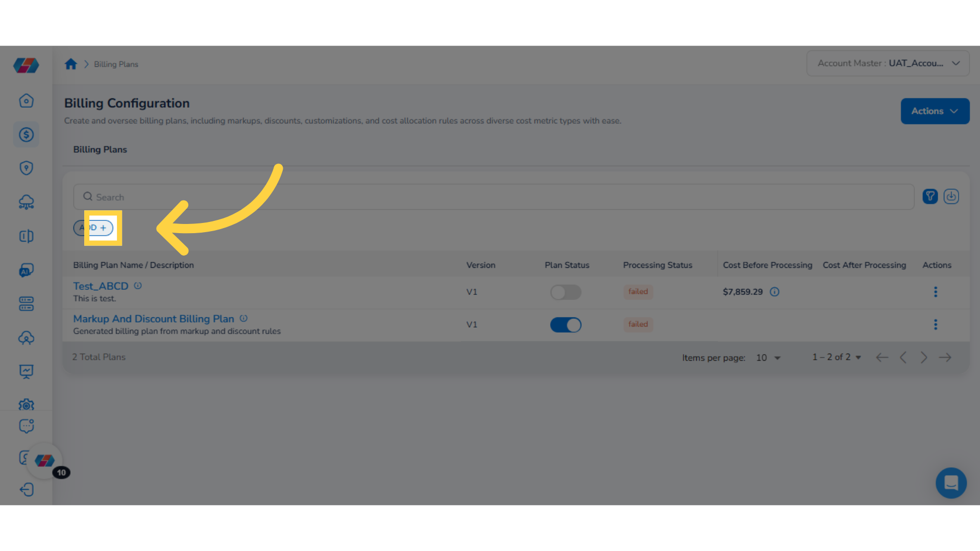Open the floating help widget with badge 10
This screenshot has width=980, height=551.
45,461
